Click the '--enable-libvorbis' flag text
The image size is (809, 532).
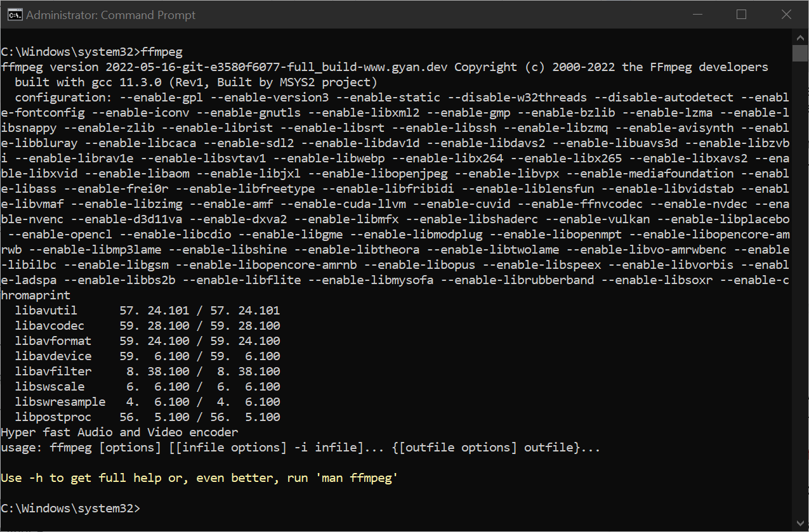[x=671, y=265]
